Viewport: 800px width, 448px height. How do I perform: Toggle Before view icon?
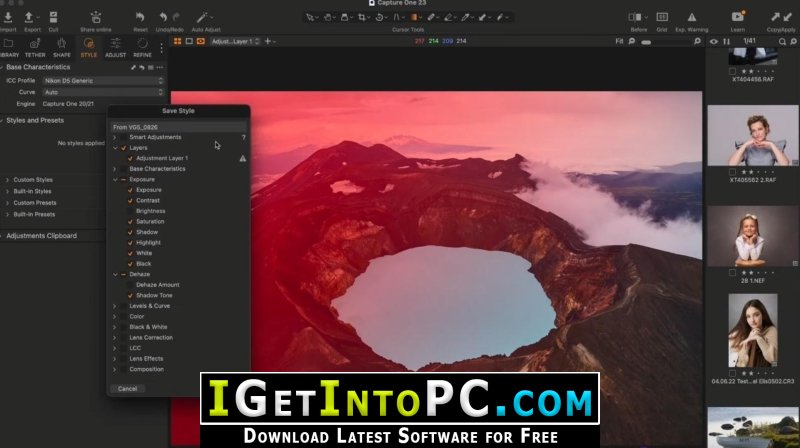point(635,17)
